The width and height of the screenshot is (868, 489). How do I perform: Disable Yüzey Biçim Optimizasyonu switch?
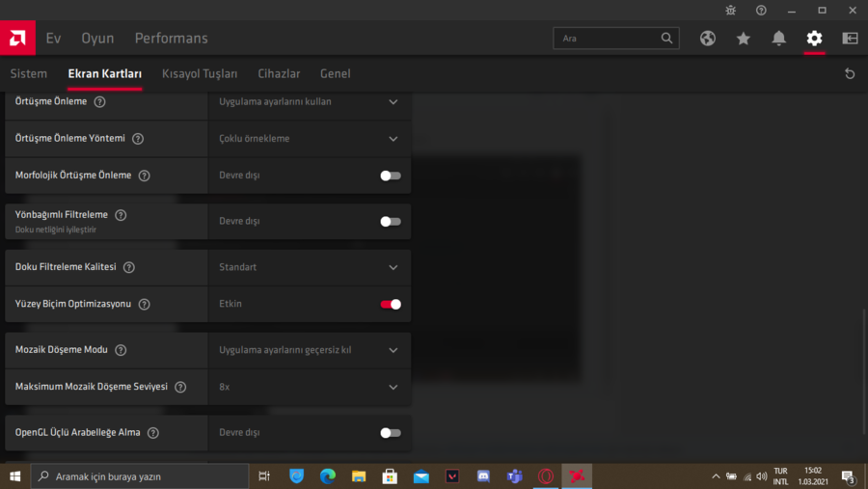coord(390,304)
